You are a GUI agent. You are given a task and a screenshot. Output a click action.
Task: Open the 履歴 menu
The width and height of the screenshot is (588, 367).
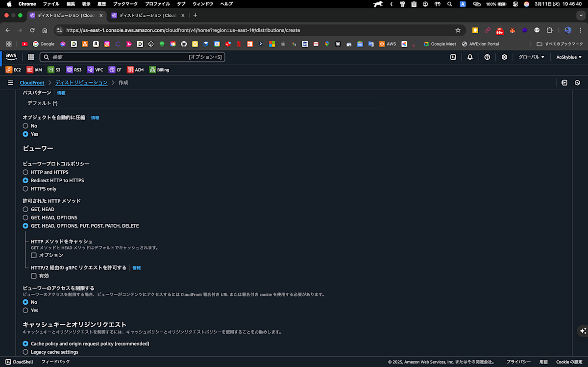(x=101, y=3)
